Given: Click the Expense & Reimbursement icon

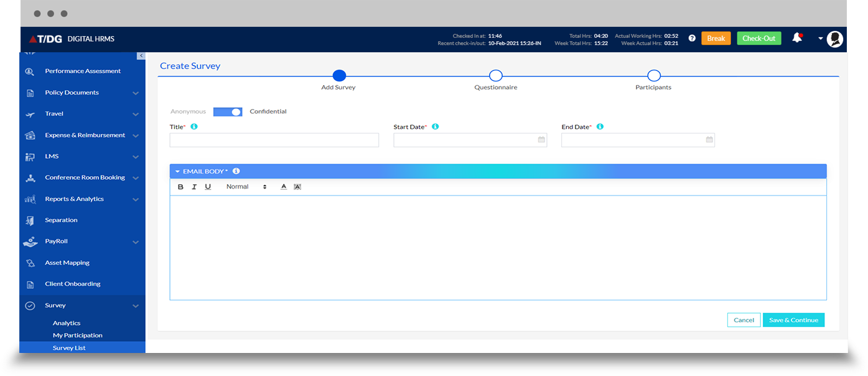Looking at the screenshot, I should [30, 136].
